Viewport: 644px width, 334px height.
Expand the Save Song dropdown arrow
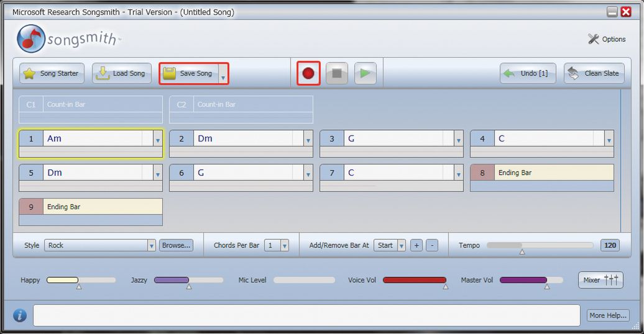[x=223, y=74]
